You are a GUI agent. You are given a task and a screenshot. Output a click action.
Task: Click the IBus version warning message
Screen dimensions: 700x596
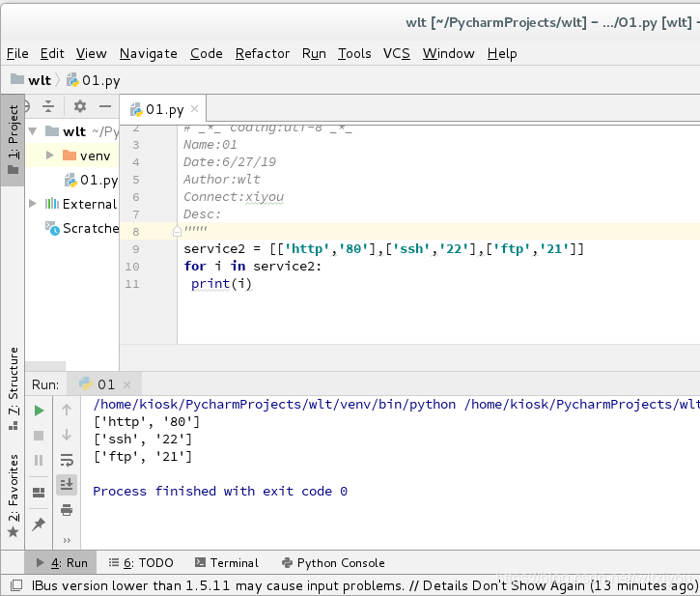point(364,585)
